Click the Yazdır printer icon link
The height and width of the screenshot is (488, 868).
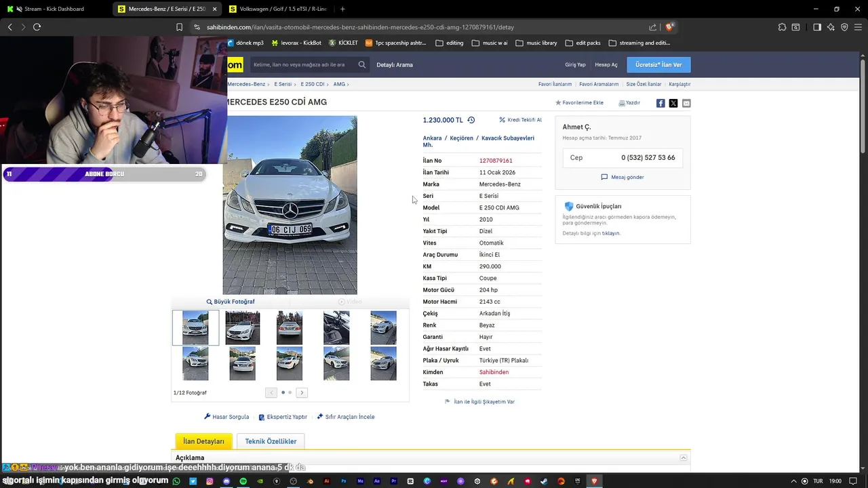coord(629,103)
